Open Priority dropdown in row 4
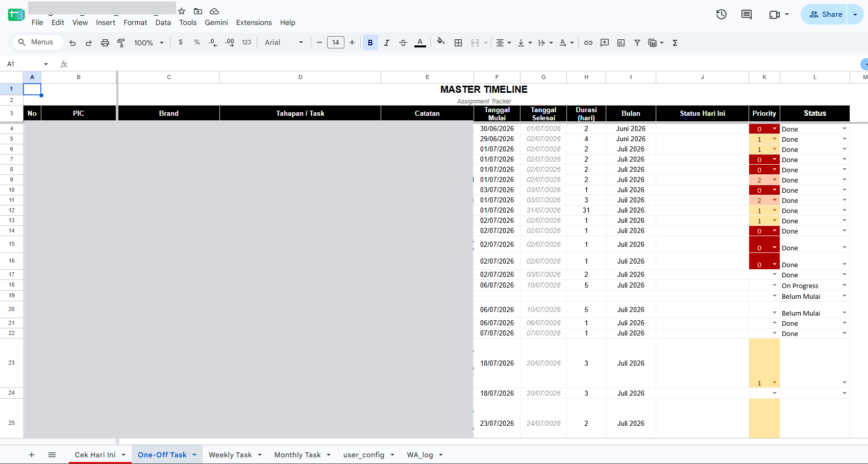 pos(775,128)
